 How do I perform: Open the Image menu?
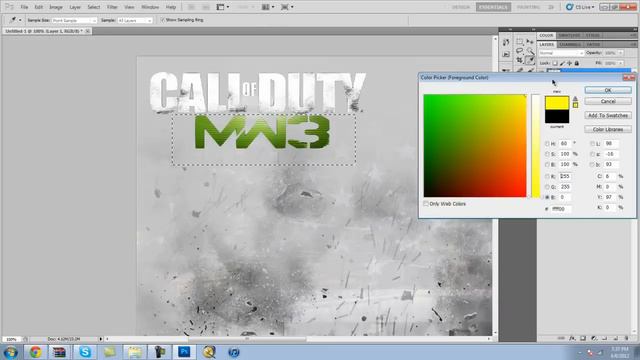[56, 7]
